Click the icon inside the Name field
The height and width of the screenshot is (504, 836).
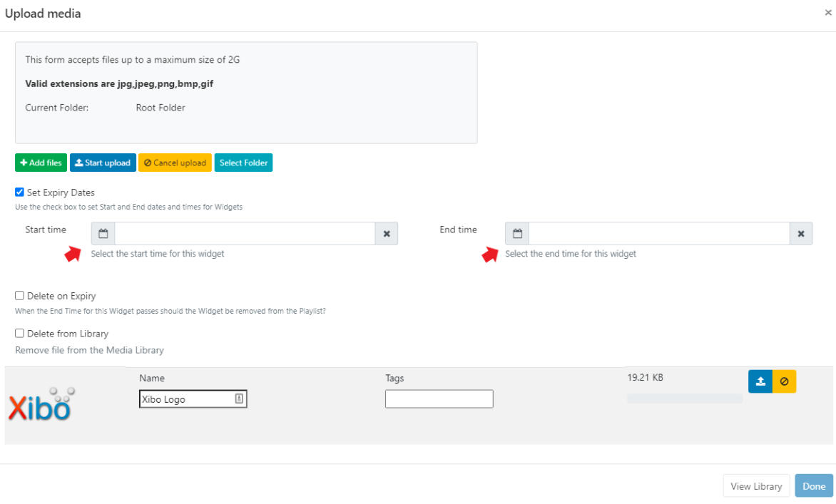239,399
